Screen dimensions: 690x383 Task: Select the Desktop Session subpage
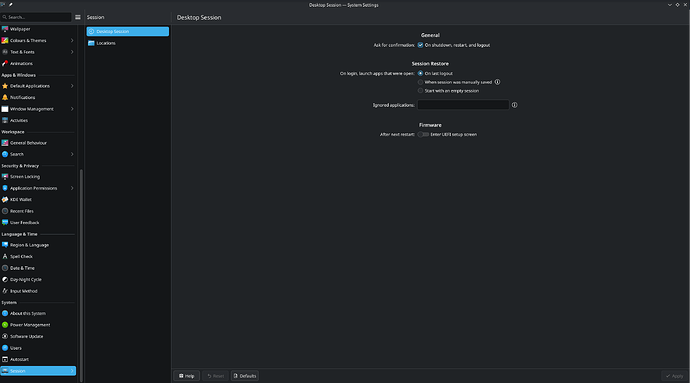[128, 31]
